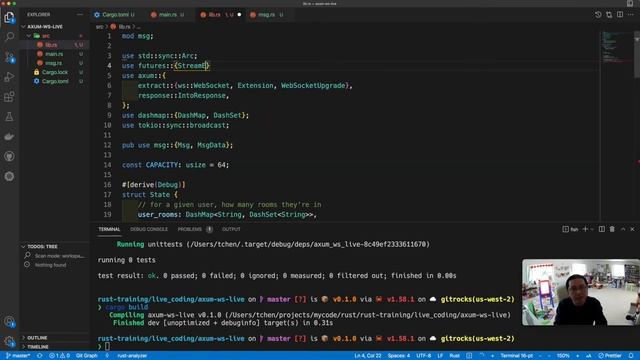Open the Accounts menu icon
This screenshot has height=360, width=640.
coord(9,322)
